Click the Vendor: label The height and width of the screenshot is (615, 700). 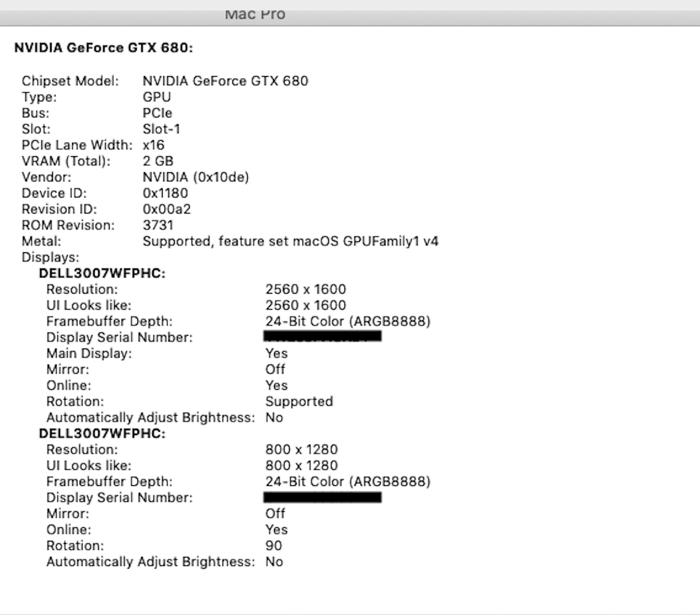46,177
